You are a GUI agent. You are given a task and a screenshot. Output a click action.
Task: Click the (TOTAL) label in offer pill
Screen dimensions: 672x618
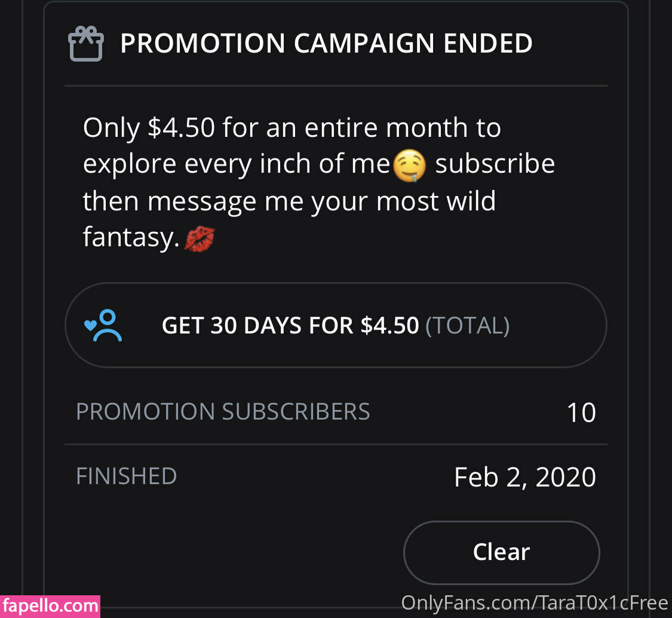point(467,326)
